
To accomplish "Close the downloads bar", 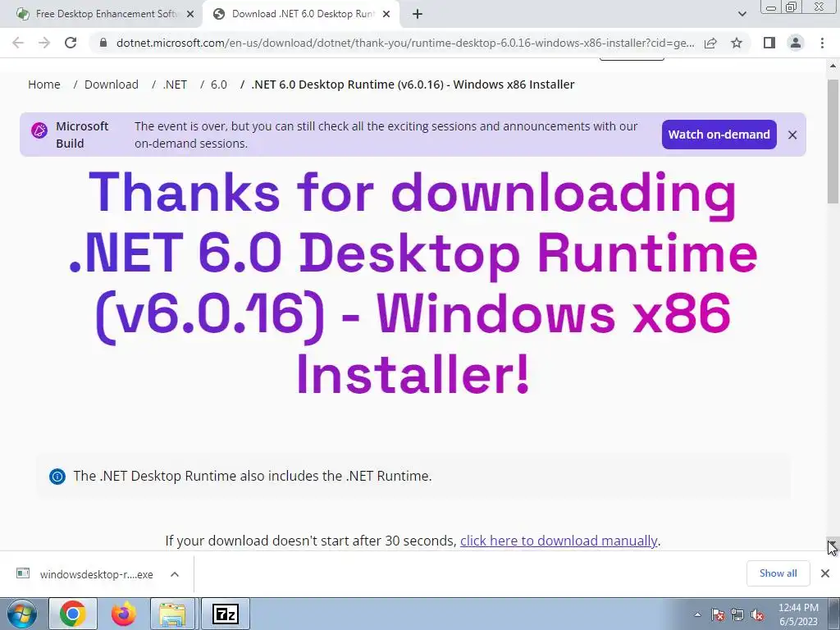I will point(825,573).
